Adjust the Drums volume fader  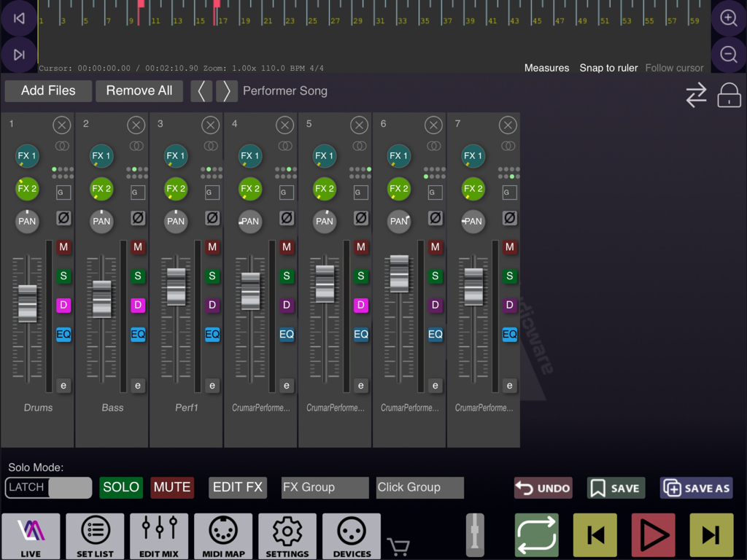coord(28,301)
